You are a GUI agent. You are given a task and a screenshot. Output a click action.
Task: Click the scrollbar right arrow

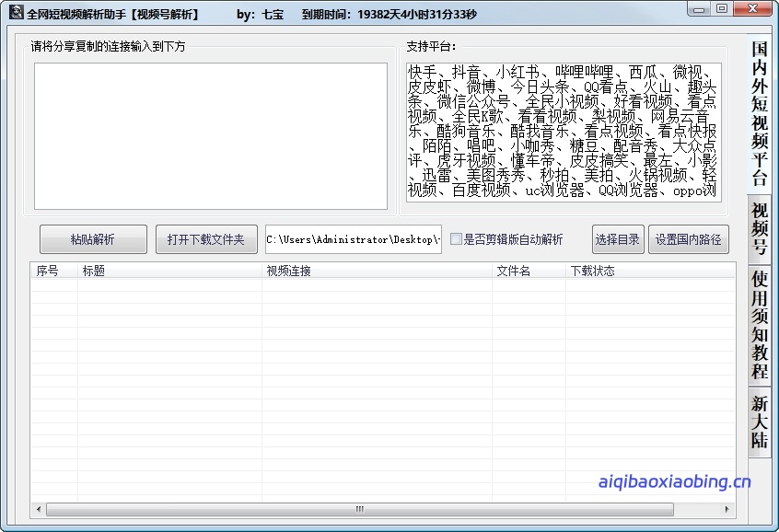tap(727, 509)
